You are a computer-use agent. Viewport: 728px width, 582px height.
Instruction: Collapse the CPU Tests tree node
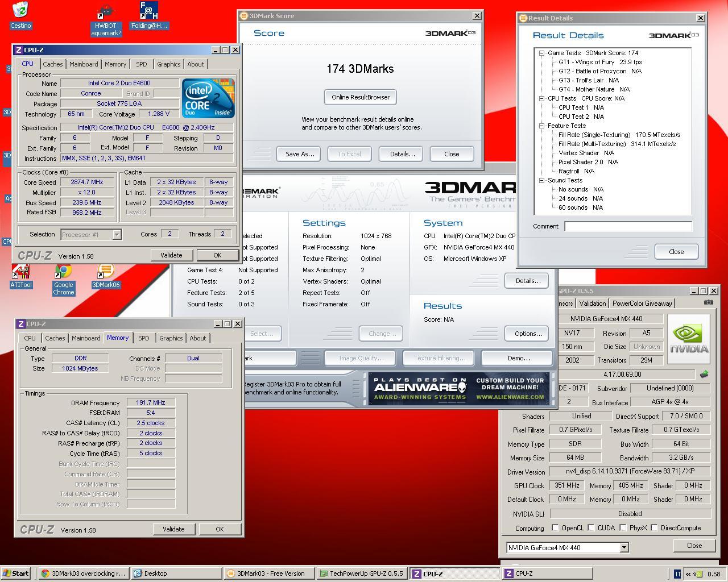(x=543, y=98)
